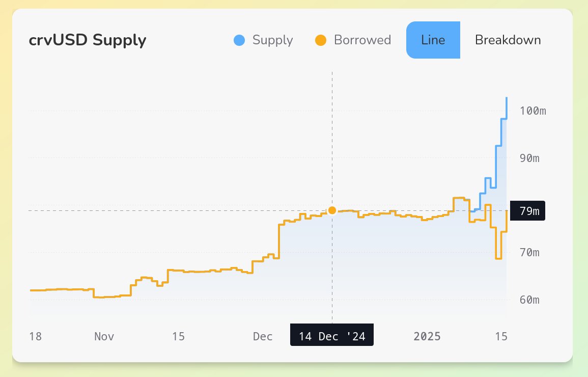Image resolution: width=588 pixels, height=377 pixels.
Task: Click the Dec x-axis label
Action: click(263, 336)
